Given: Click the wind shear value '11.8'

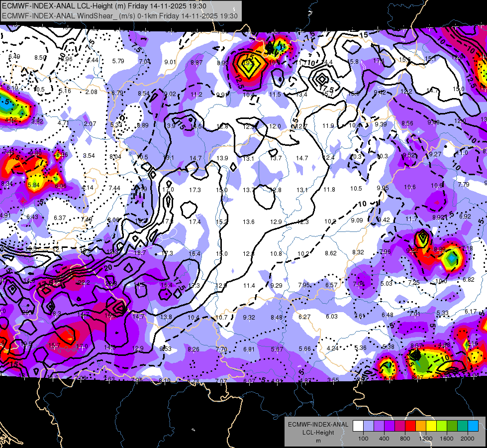Looking at the screenshot, I should click(x=329, y=189).
